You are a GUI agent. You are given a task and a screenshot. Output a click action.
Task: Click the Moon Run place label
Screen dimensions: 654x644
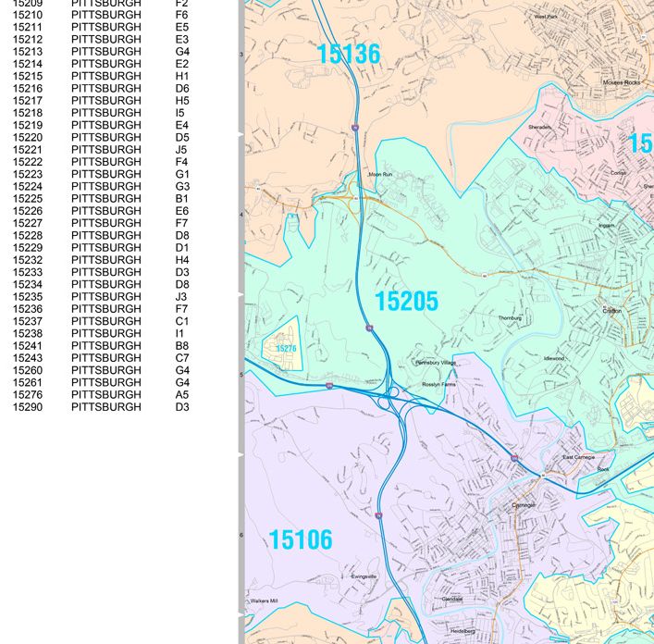click(380, 174)
